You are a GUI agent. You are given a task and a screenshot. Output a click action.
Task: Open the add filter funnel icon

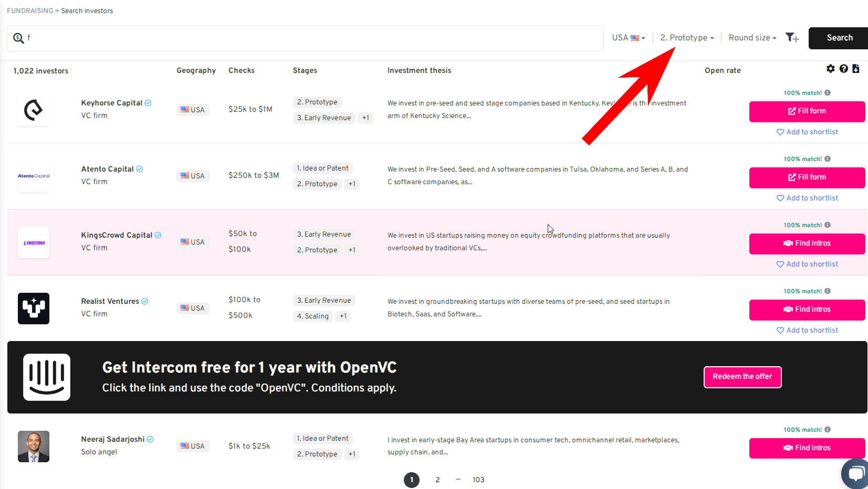[792, 37]
